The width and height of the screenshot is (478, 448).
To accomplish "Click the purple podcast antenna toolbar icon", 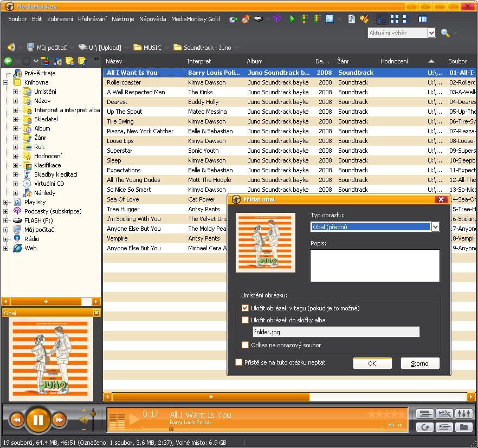I will [277, 19].
